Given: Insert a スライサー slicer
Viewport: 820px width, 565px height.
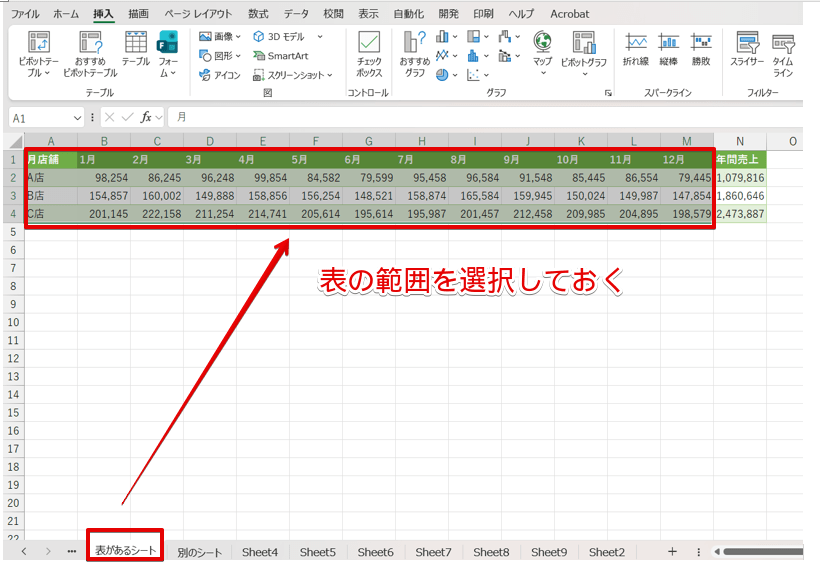Looking at the screenshot, I should tap(747, 49).
